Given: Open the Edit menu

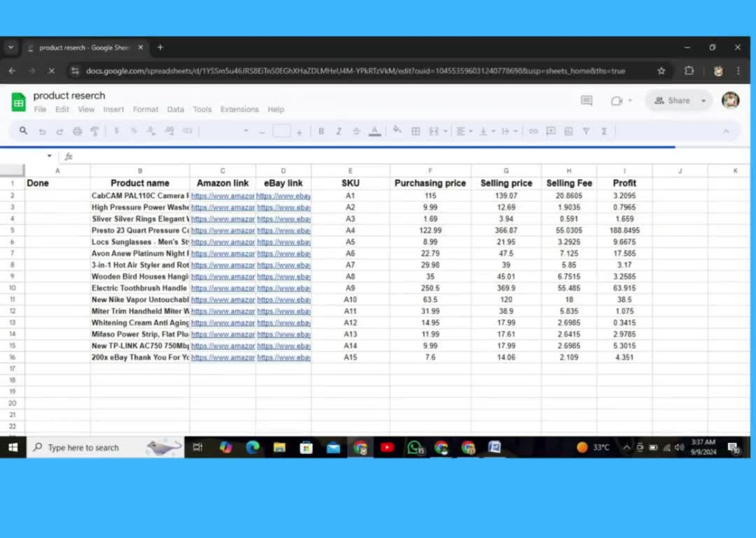Looking at the screenshot, I should [62, 110].
